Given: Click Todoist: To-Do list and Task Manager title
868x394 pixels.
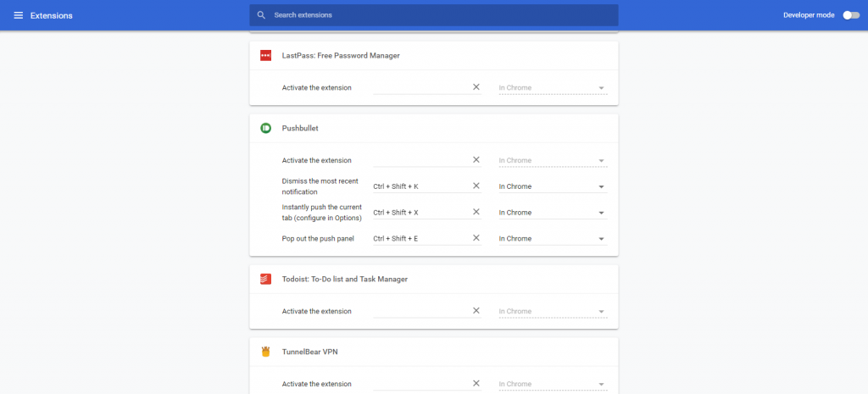Looking at the screenshot, I should click(345, 279).
